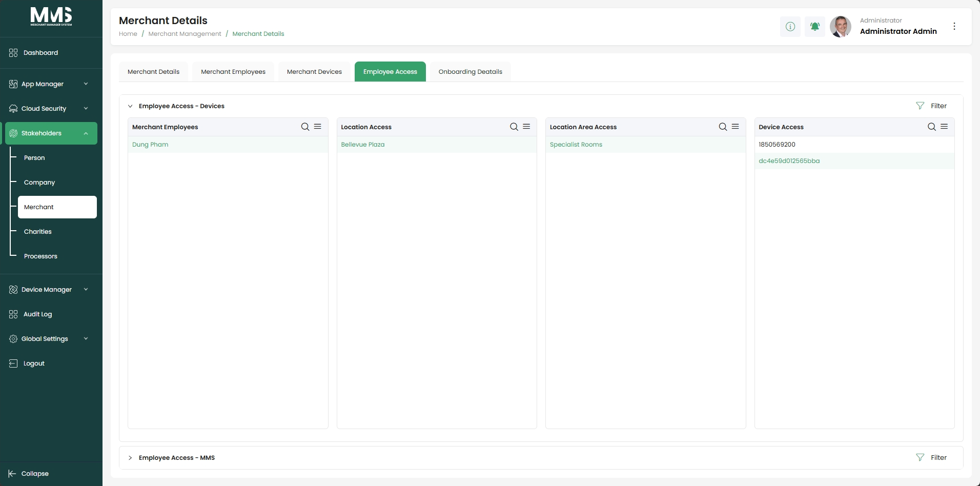Image resolution: width=980 pixels, height=486 pixels.
Task: Open Dashboard in sidebar
Action: click(40, 53)
